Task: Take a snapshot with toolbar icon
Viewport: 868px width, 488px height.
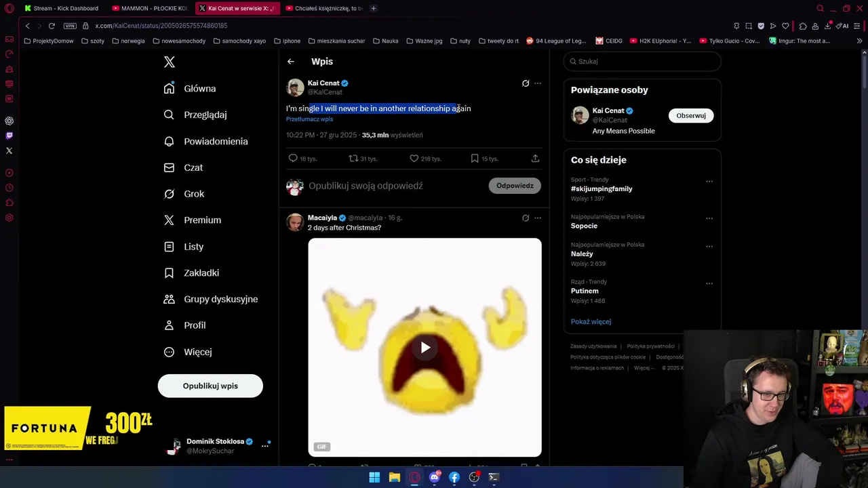Action: (749, 26)
